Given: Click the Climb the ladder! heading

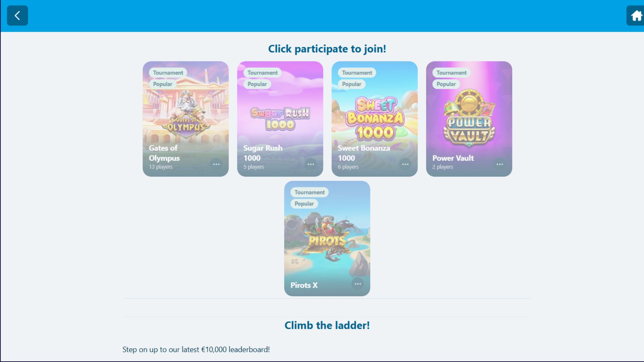Looking at the screenshot, I should 327,325.
